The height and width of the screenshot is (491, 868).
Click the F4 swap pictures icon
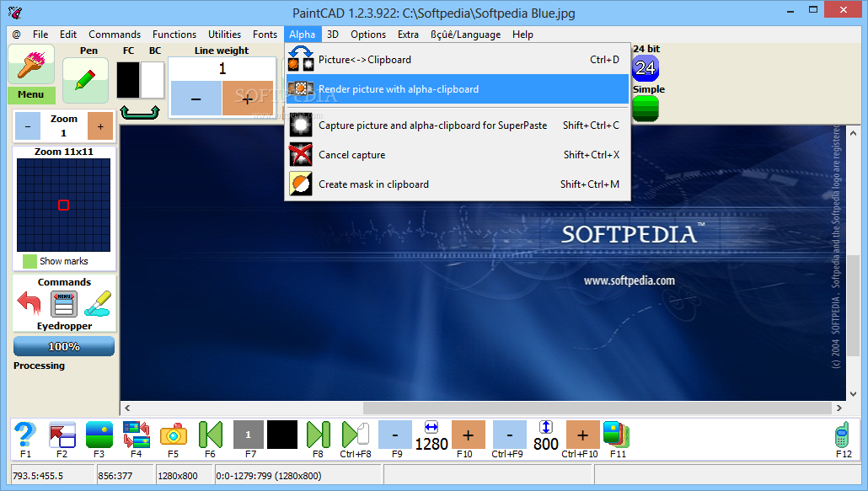[137, 435]
